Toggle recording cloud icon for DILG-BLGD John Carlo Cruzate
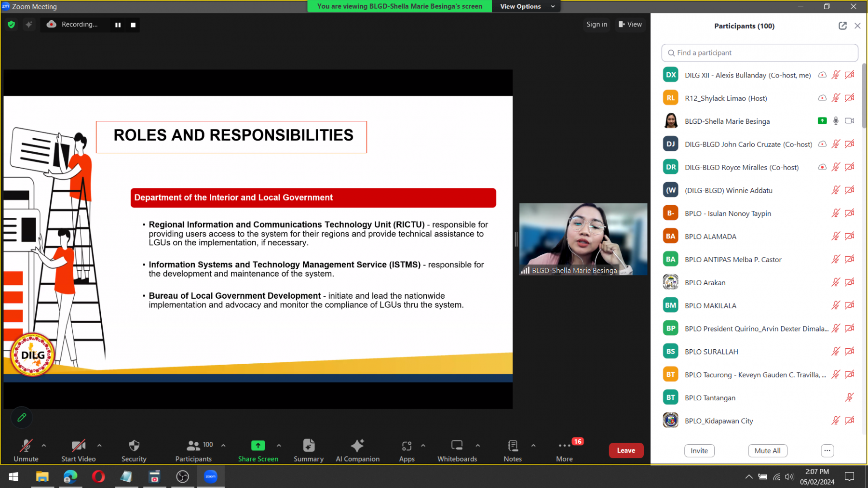This screenshot has height=488, width=868. (822, 144)
